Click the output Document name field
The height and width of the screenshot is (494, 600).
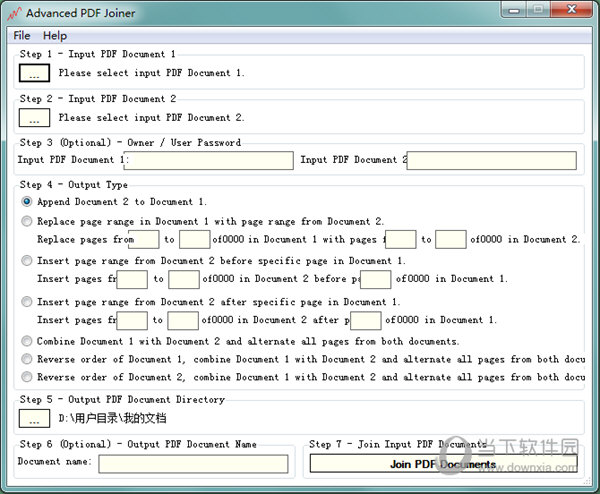pyautogui.click(x=193, y=464)
